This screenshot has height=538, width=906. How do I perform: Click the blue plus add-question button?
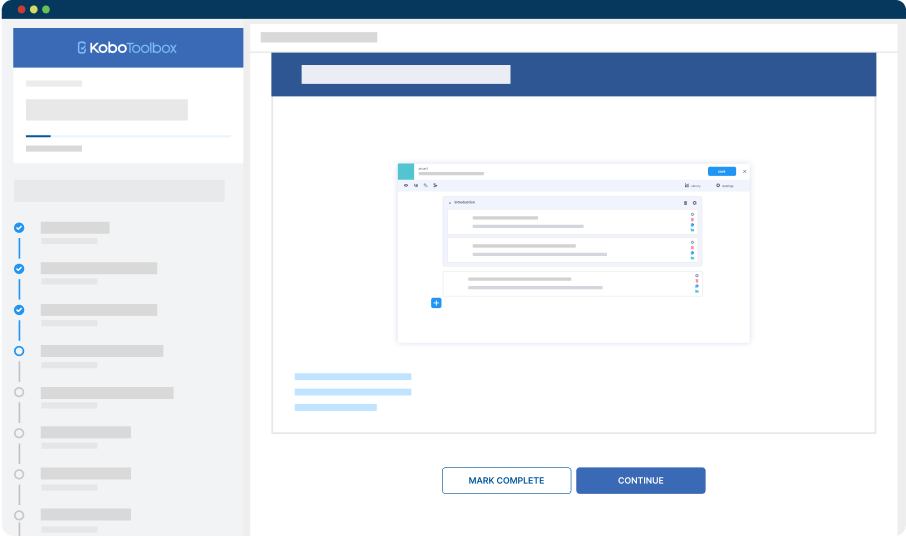pos(436,302)
